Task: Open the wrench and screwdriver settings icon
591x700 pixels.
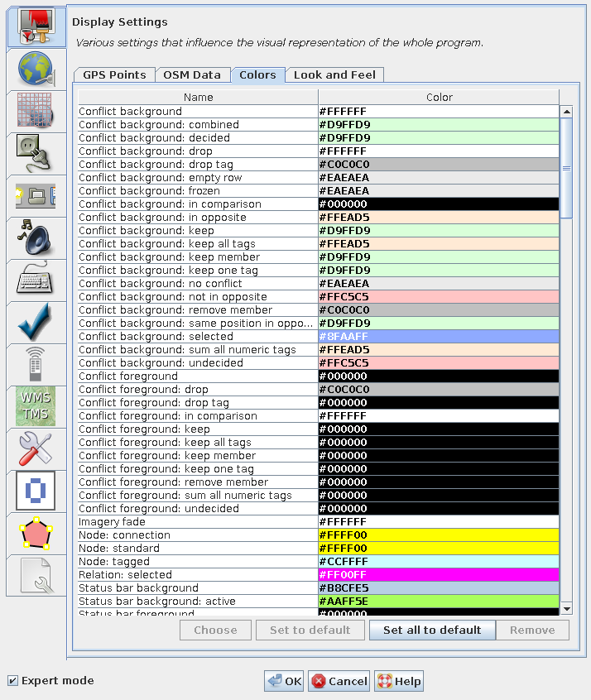Action: tap(36, 448)
